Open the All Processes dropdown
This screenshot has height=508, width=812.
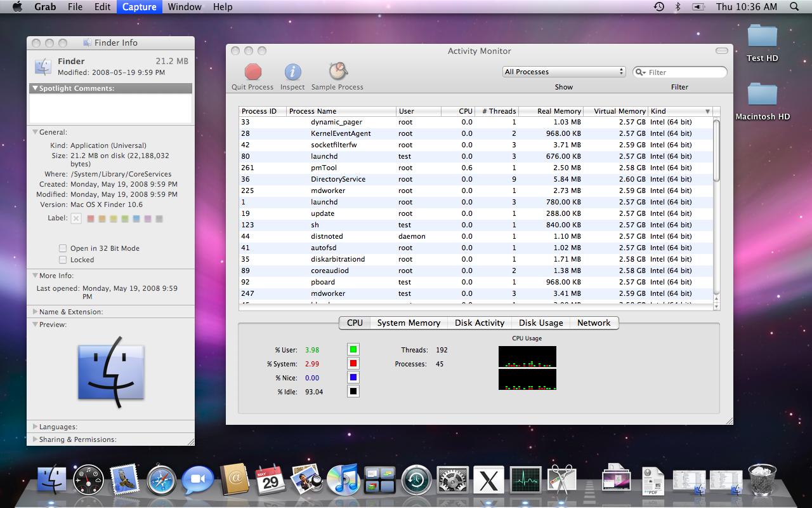(564, 72)
